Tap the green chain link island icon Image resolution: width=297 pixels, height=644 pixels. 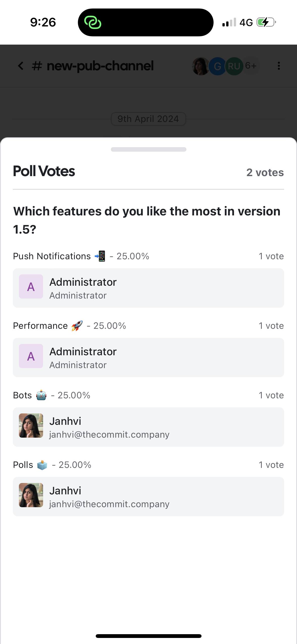(x=93, y=22)
